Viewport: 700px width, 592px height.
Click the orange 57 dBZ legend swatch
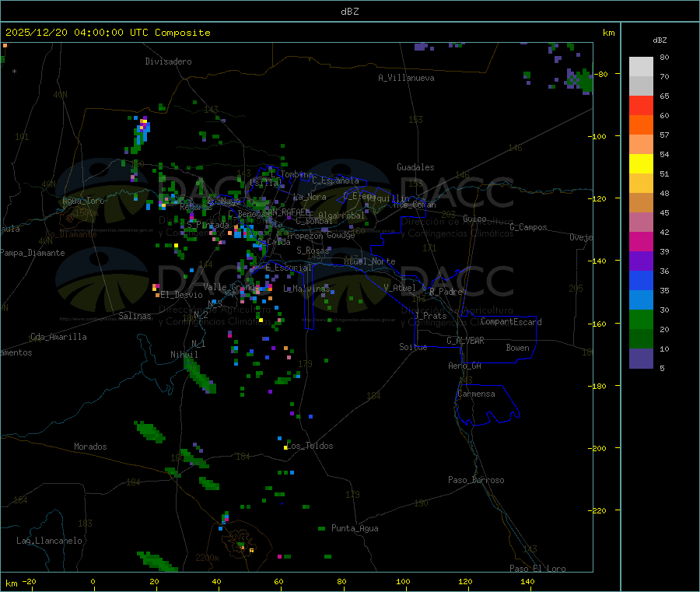(x=641, y=125)
